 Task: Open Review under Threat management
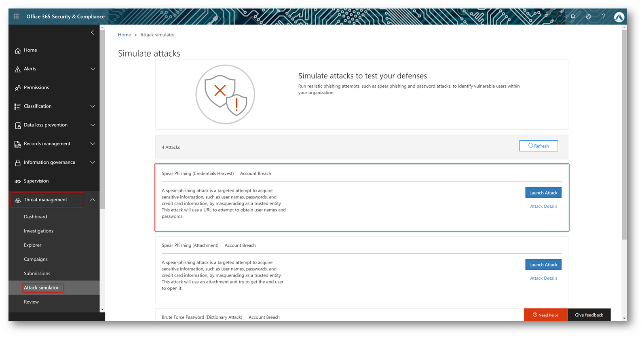[x=31, y=302]
